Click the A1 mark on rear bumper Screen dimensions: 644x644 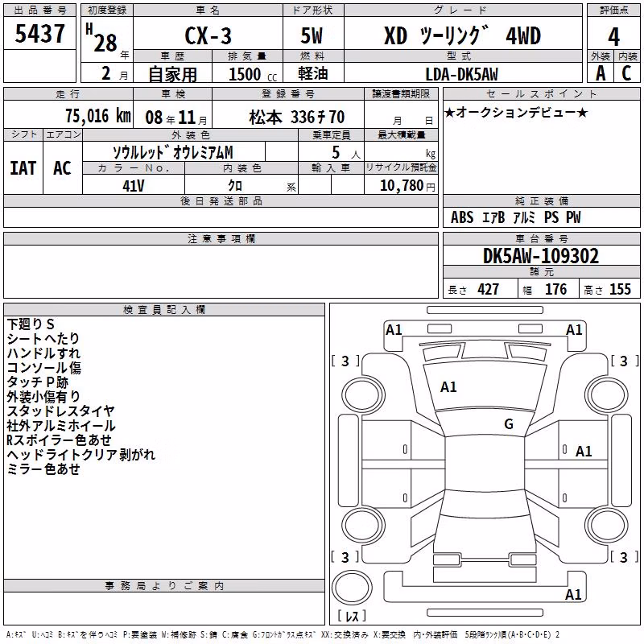coord(573,594)
